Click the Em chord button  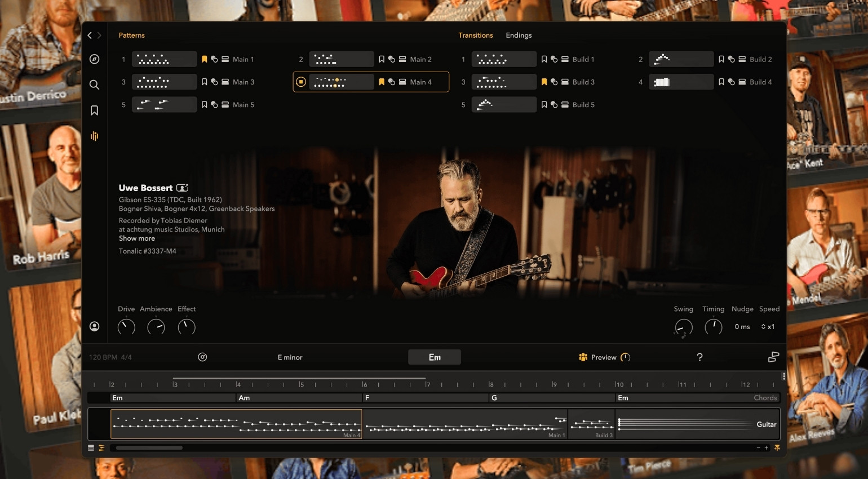pos(435,357)
